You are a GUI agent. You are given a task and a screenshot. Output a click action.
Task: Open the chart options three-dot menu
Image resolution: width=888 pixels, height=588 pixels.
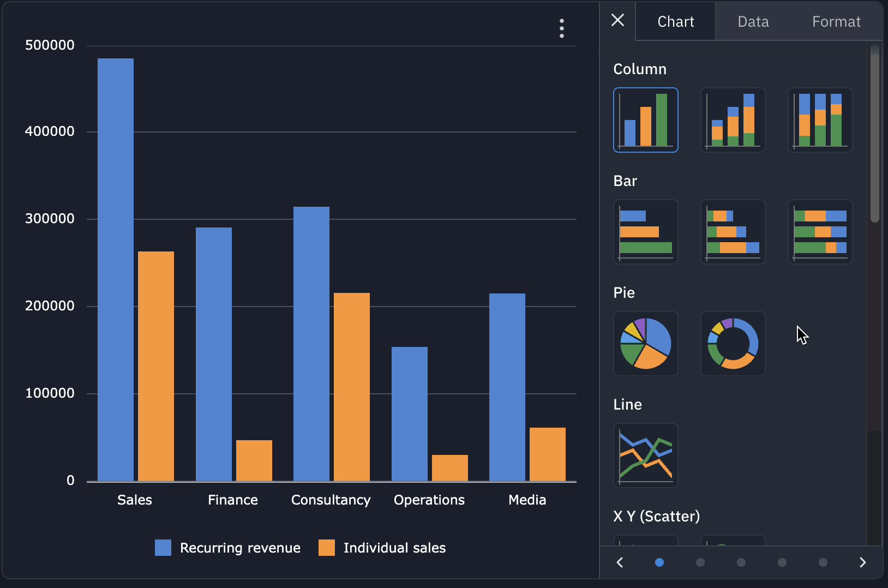tap(561, 28)
